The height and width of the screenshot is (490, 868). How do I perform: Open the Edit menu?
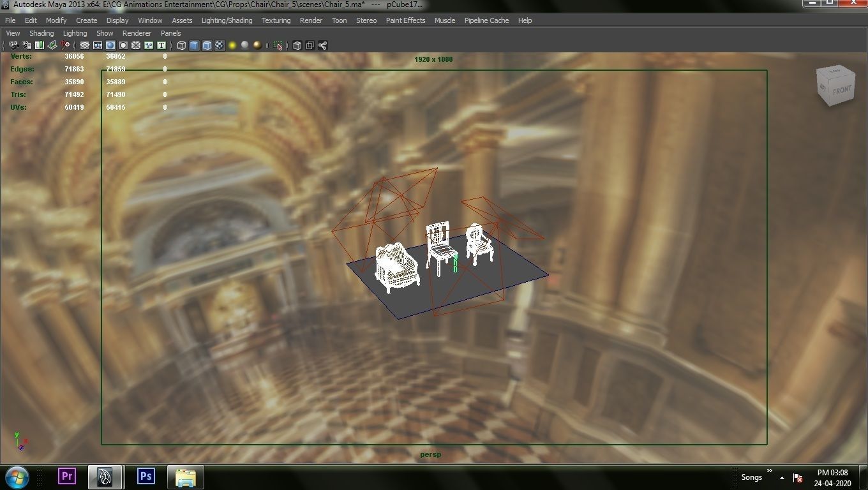(31, 20)
